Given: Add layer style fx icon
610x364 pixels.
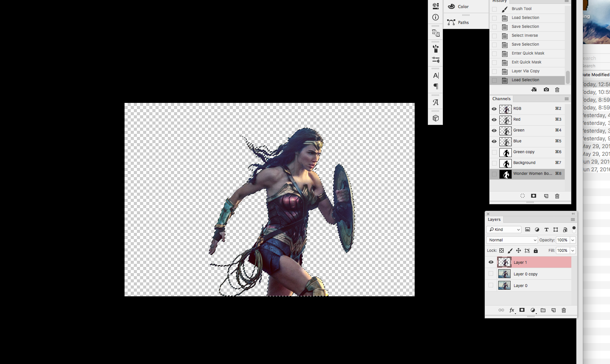Looking at the screenshot, I should point(512,310).
